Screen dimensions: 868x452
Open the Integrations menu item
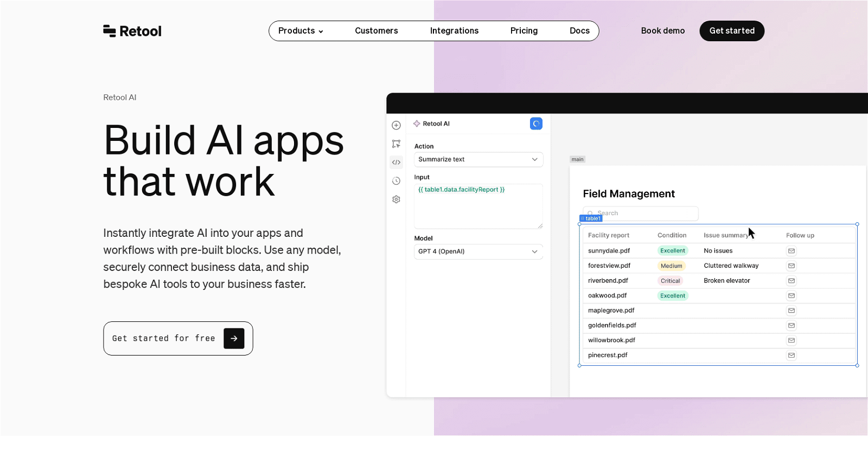click(x=454, y=31)
